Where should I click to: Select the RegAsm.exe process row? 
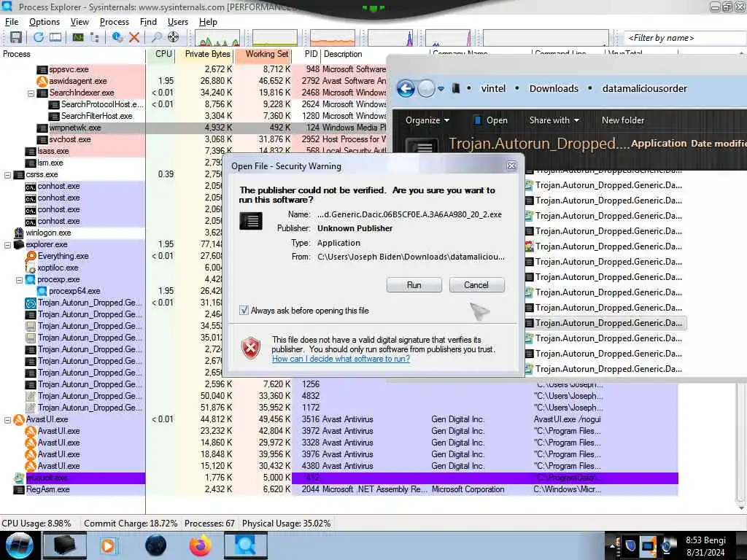click(x=338, y=489)
